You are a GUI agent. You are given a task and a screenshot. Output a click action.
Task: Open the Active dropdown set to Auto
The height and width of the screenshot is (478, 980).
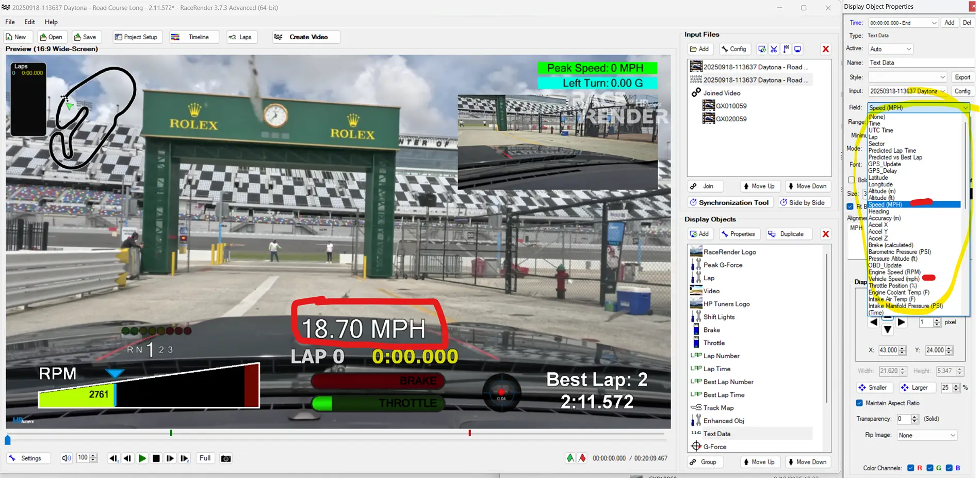click(891, 49)
